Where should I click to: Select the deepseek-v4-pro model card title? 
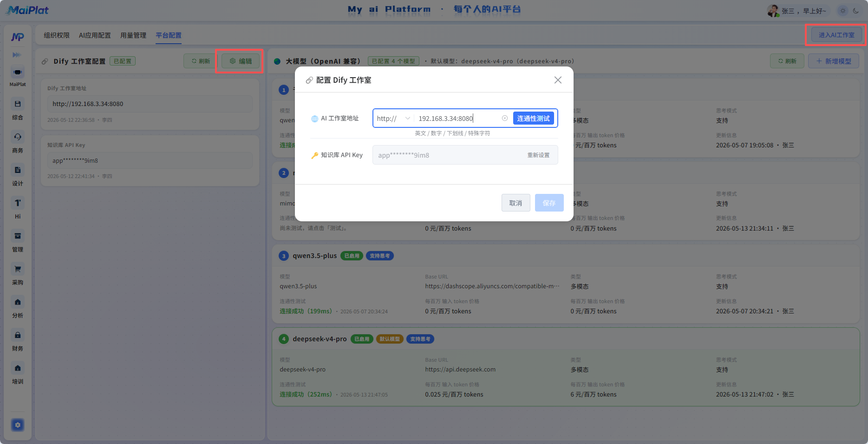pyautogui.click(x=320, y=339)
